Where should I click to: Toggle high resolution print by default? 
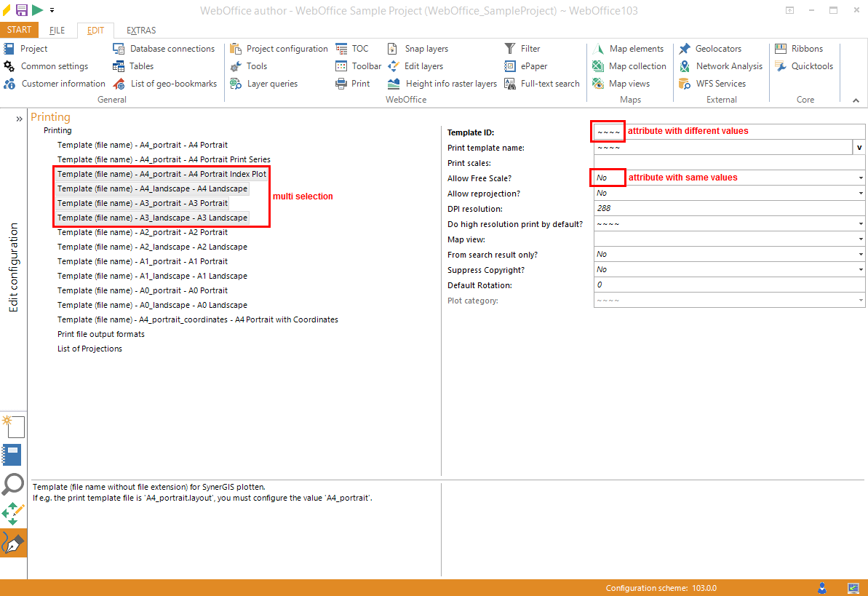pos(859,223)
